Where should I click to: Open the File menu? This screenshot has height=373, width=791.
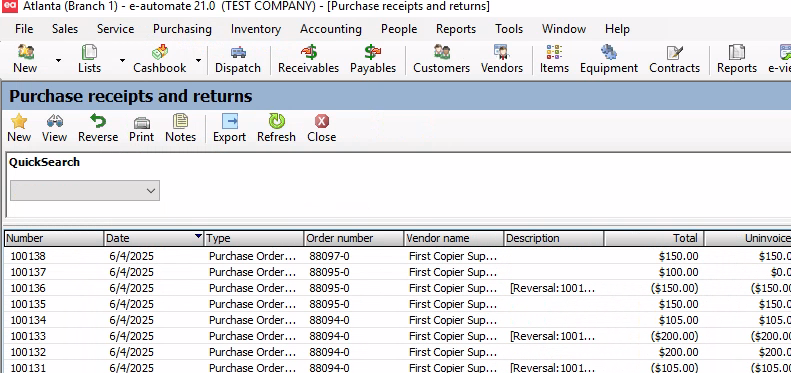pyautogui.click(x=24, y=29)
